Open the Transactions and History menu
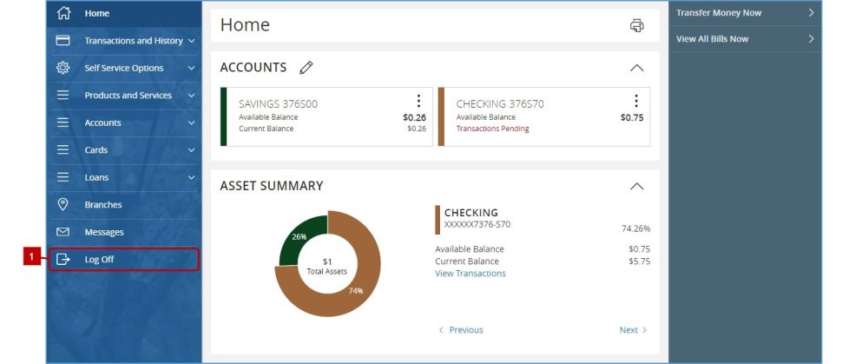Viewport: 868px width, 364px height. pos(124,41)
